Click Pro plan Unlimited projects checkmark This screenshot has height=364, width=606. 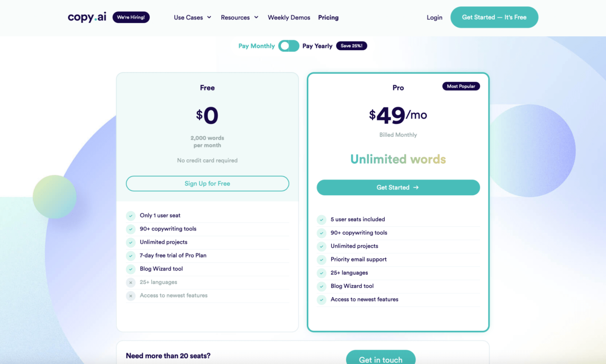tap(322, 246)
